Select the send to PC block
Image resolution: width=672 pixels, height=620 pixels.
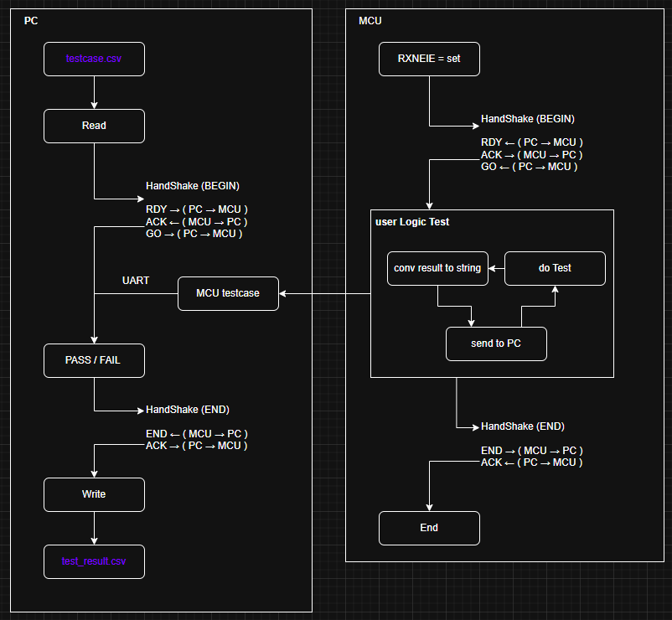point(496,344)
